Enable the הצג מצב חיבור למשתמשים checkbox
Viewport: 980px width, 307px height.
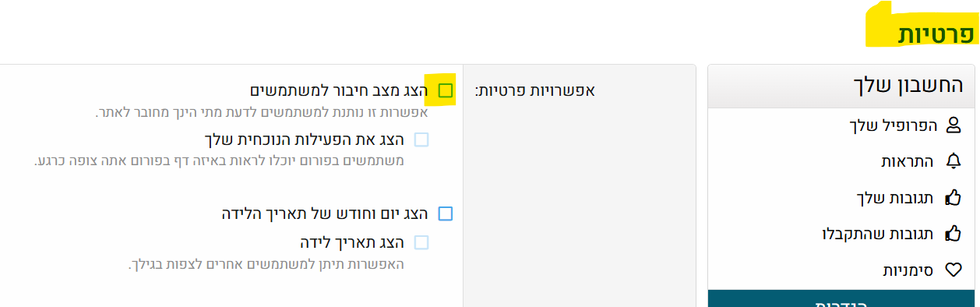point(446,90)
